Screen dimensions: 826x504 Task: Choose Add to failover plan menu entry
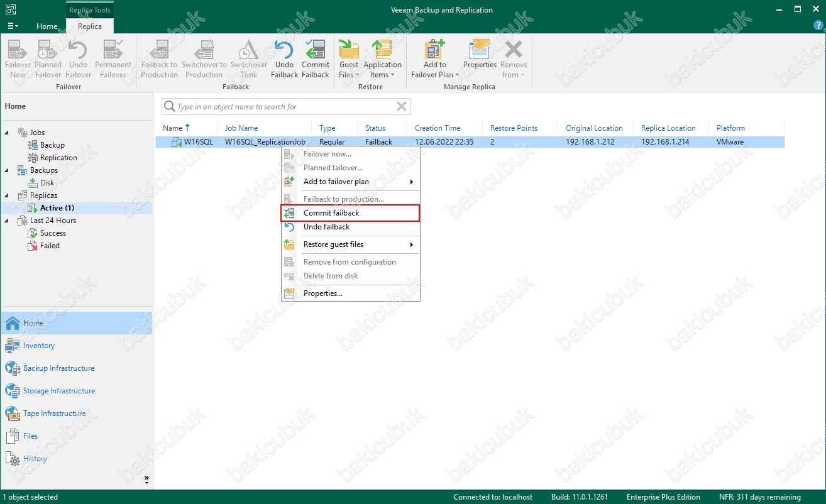point(350,182)
